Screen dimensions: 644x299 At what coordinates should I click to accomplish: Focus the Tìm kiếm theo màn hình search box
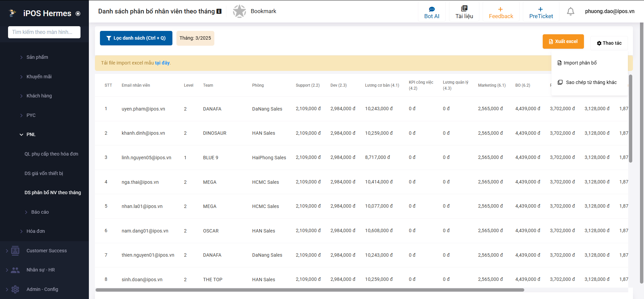pos(44,32)
